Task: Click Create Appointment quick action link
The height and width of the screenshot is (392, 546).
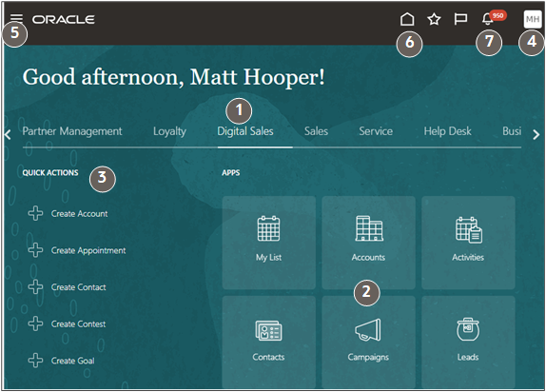Action: click(88, 250)
